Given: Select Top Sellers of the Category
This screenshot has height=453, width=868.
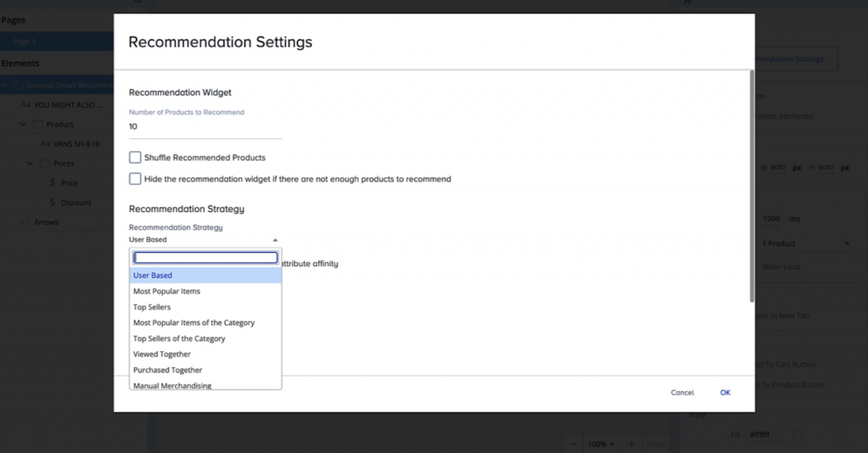Looking at the screenshot, I should pos(179,338).
